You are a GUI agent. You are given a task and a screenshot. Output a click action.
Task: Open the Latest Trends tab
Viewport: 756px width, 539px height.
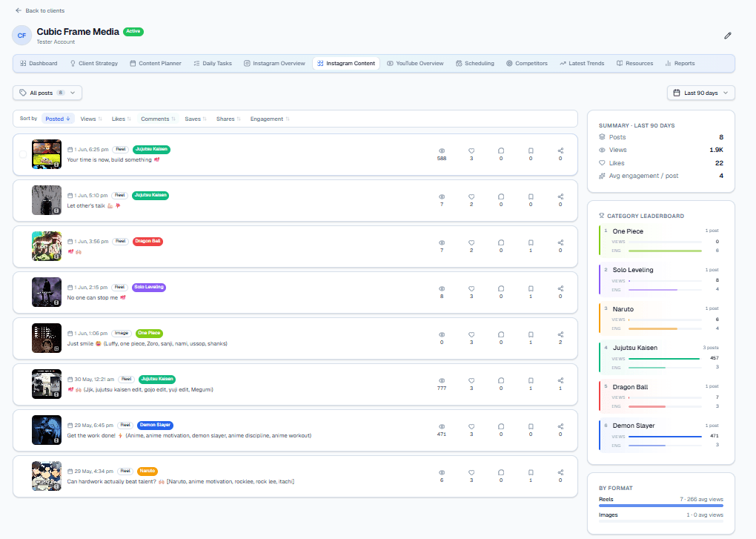(x=582, y=63)
